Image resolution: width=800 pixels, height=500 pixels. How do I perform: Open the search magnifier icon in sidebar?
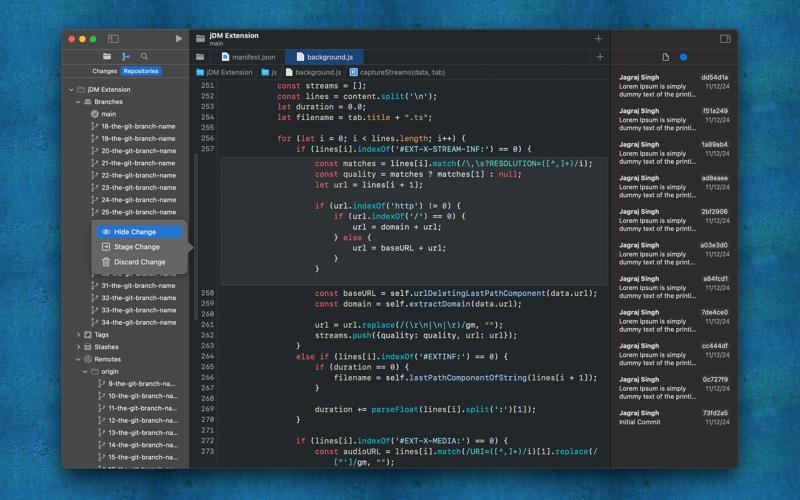coord(144,57)
